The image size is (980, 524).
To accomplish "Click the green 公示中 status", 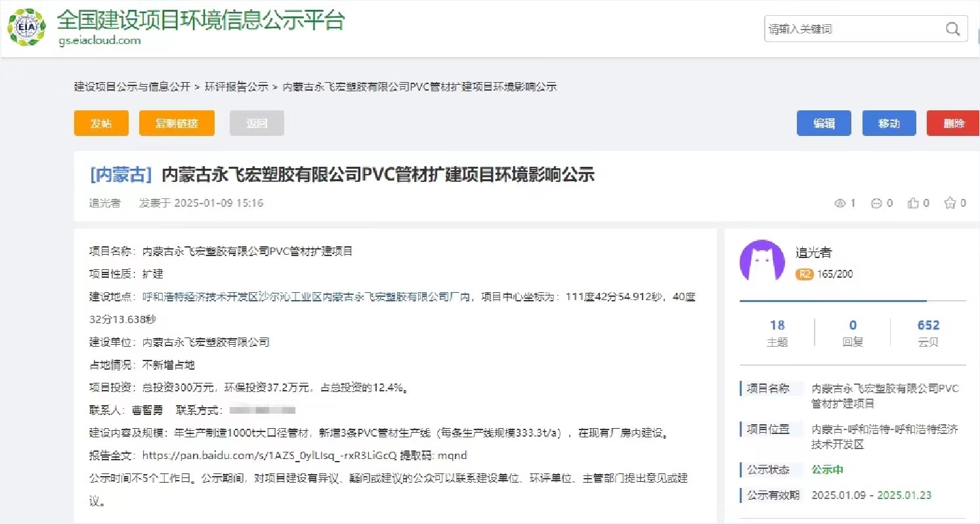I will click(x=828, y=469).
